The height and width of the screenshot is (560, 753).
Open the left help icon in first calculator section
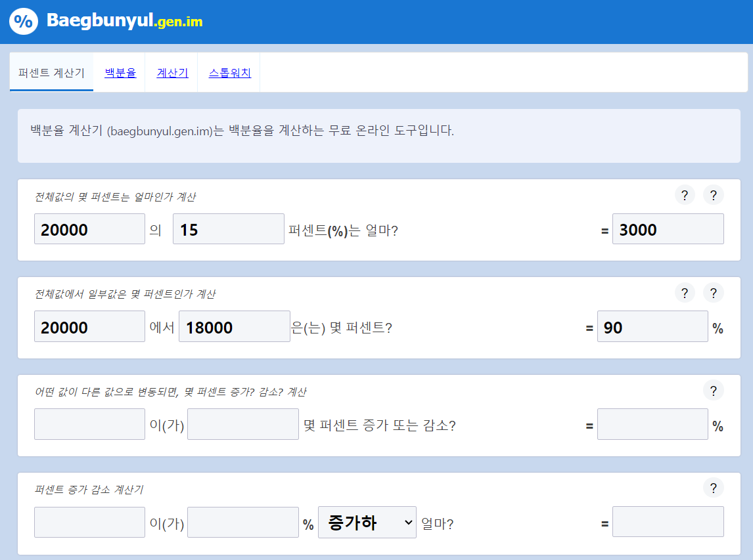(x=685, y=195)
